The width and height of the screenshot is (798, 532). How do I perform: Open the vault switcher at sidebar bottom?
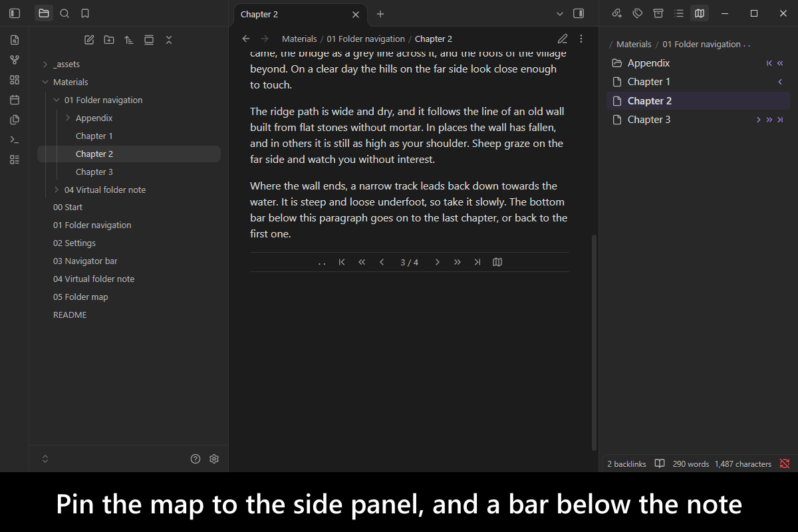point(45,459)
